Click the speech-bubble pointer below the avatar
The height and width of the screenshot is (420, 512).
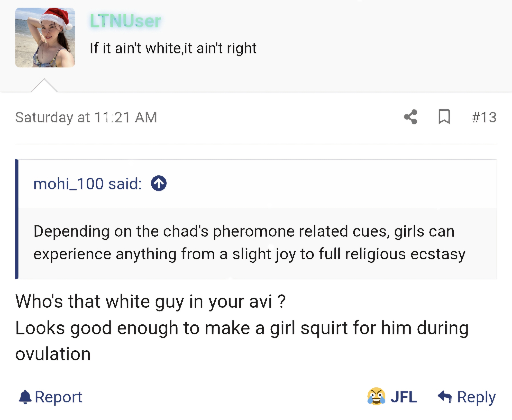44,86
